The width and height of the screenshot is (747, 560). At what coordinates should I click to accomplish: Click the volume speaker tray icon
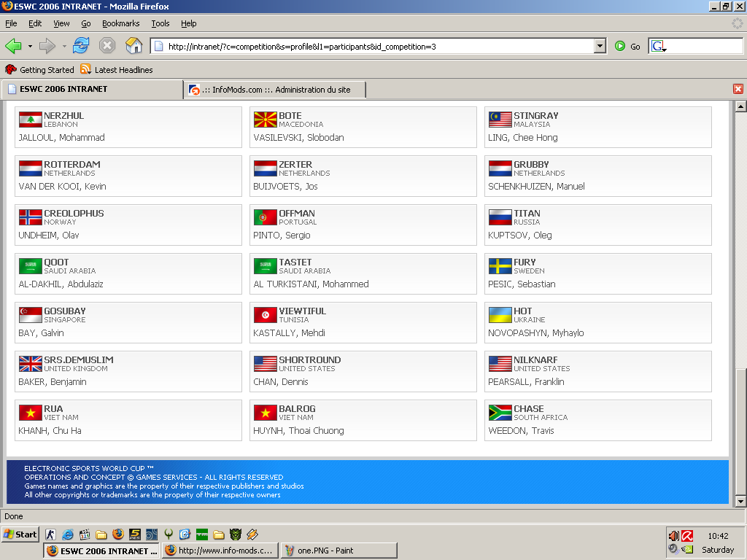(673, 536)
